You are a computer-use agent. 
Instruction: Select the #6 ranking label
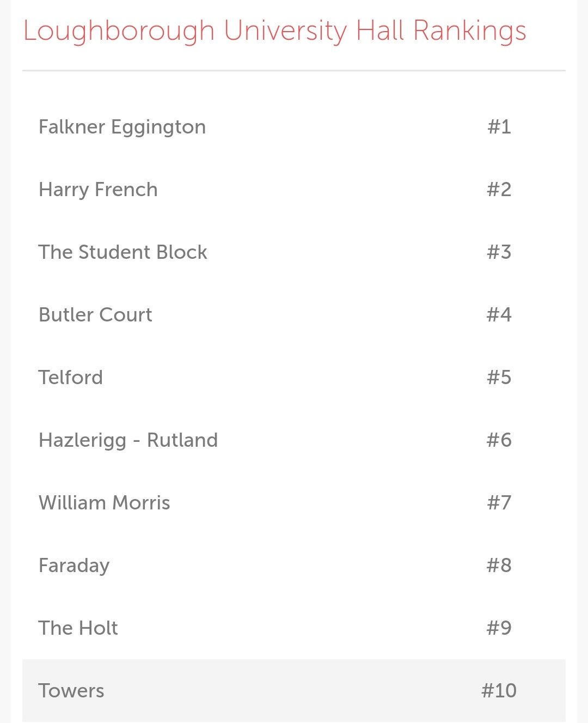[x=499, y=440]
